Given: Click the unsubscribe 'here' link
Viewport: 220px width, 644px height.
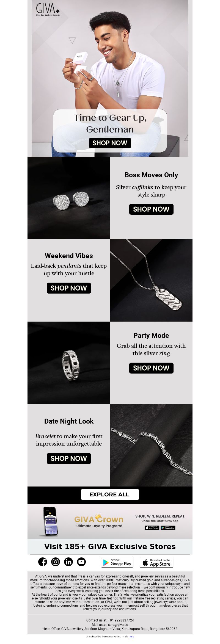Looking at the screenshot, I should [x=131, y=637].
